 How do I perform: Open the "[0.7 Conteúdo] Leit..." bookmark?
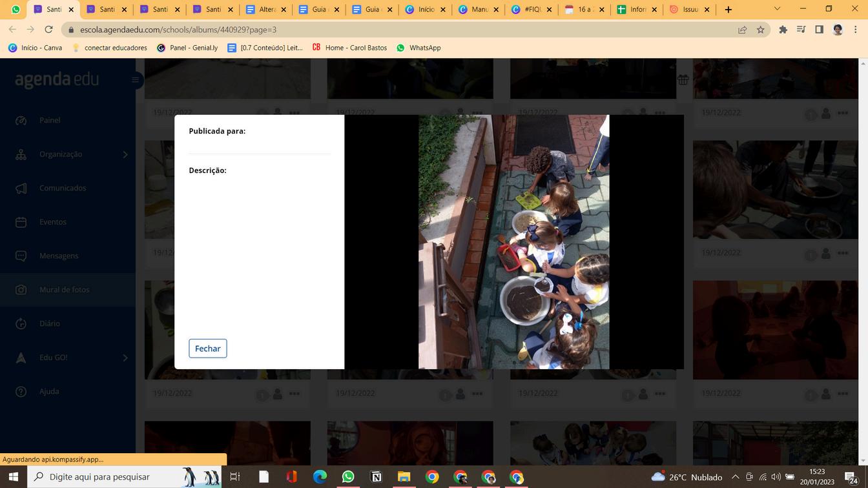click(265, 48)
